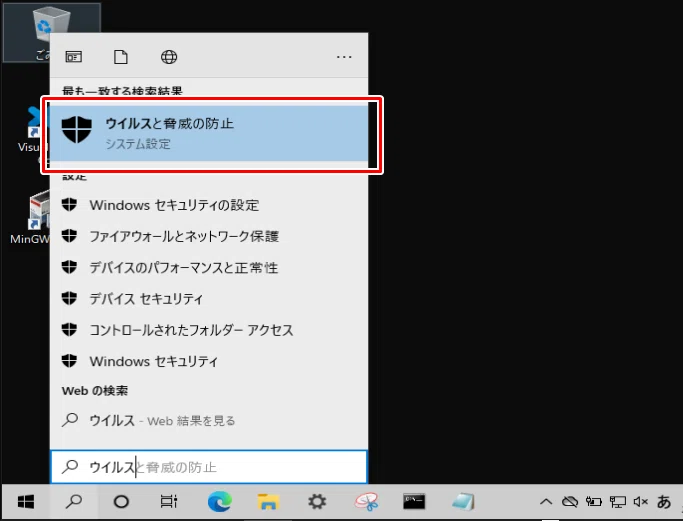This screenshot has width=683, height=521.
Task: Expand hidden system tray icons chevron
Action: pyautogui.click(x=546, y=502)
